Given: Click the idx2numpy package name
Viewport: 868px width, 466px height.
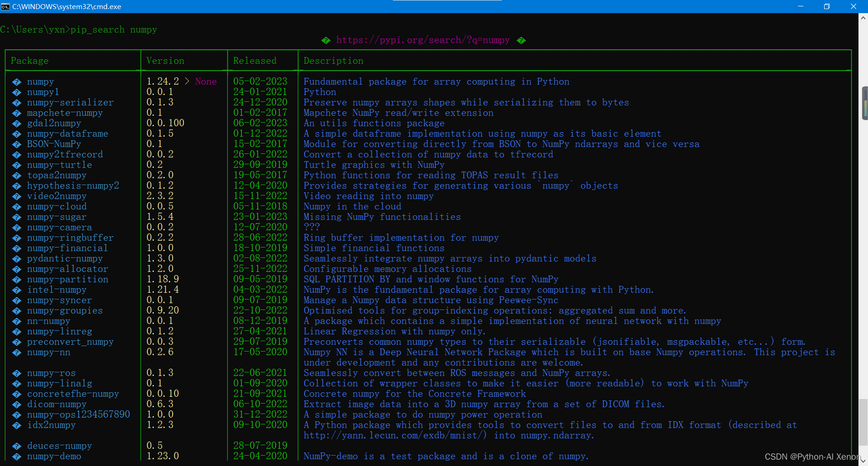Looking at the screenshot, I should click(52, 425).
